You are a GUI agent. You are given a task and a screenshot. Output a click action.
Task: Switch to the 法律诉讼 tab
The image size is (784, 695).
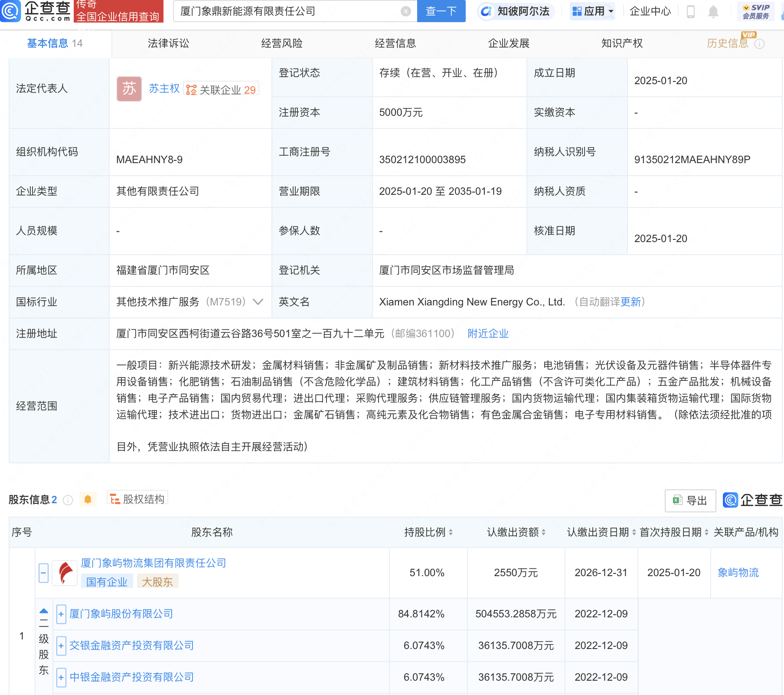tap(168, 43)
